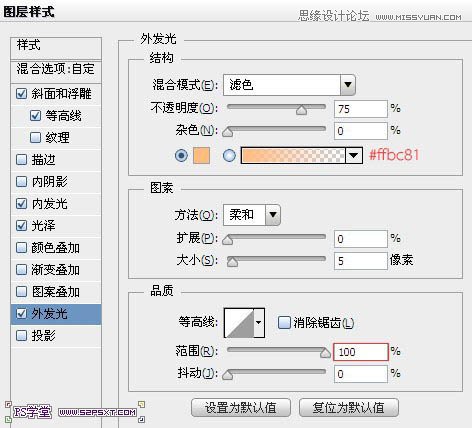
Task: Enable the 描边 checkbox
Action: tap(21, 160)
